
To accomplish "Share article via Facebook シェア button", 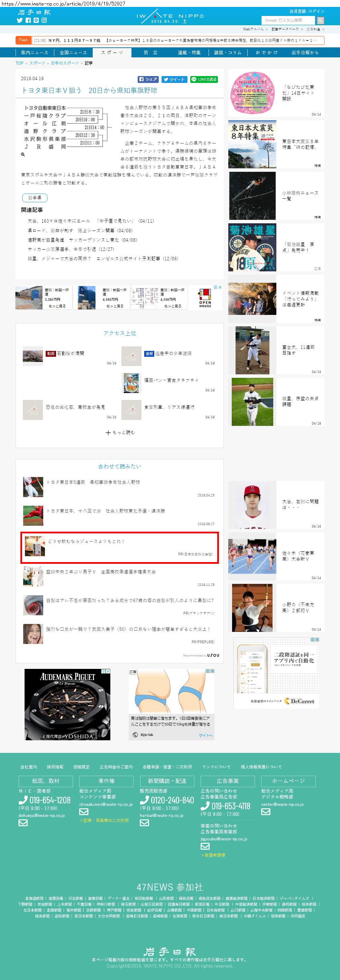I will tap(148, 79).
